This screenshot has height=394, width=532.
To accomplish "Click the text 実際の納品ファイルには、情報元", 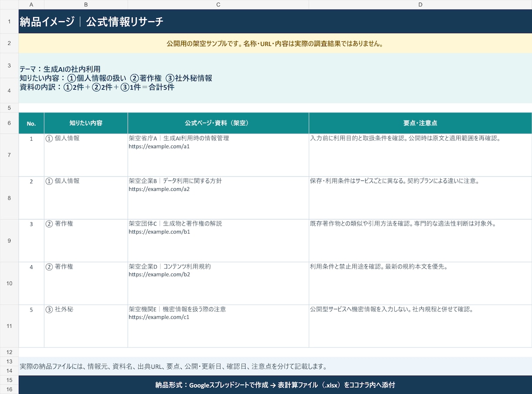I will click(173, 366).
